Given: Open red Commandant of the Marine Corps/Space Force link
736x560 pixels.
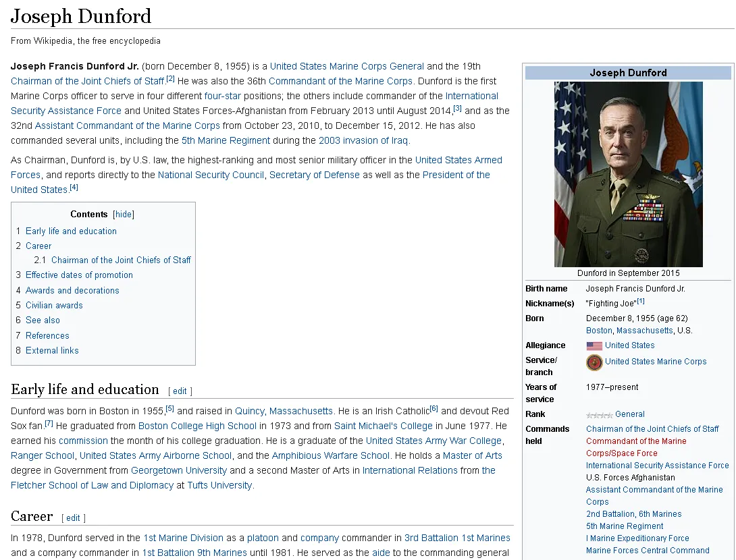Looking at the screenshot, I should coord(636,447).
